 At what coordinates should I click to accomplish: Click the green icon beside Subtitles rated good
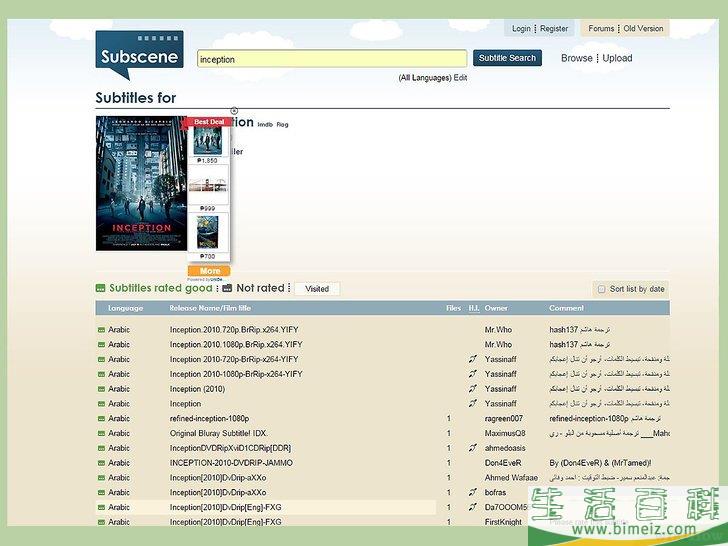pyautogui.click(x=100, y=288)
